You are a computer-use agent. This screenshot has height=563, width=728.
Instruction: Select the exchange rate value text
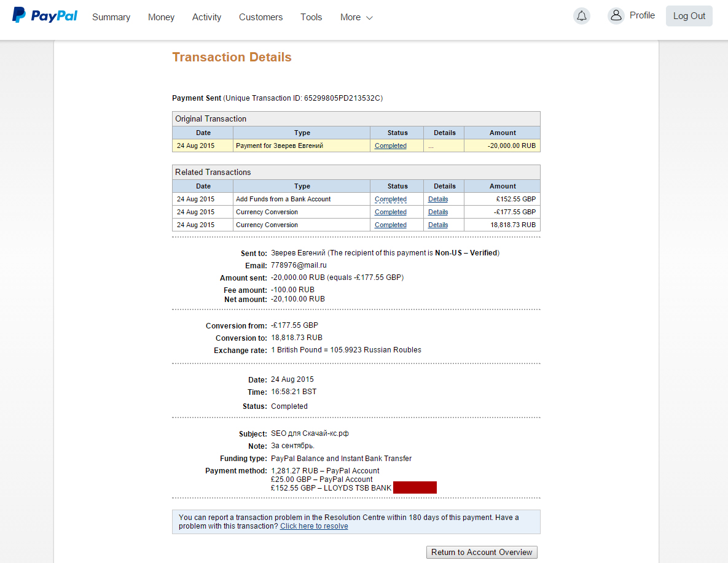click(346, 350)
